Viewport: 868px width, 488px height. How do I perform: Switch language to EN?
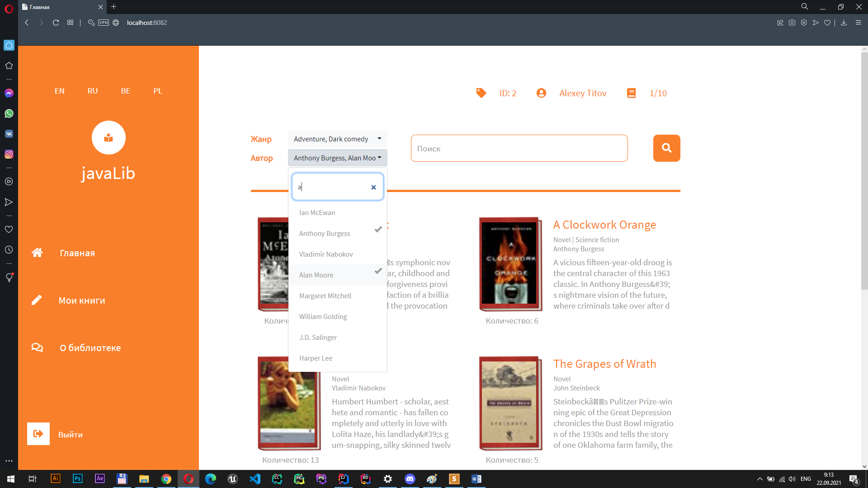tap(60, 91)
